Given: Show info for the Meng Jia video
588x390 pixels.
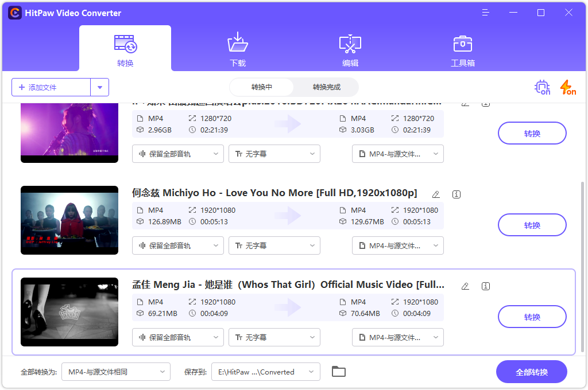Looking at the screenshot, I should (486, 286).
